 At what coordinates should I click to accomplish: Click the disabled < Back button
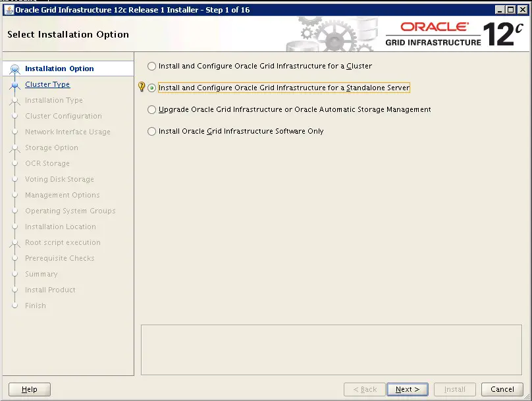[365, 389]
